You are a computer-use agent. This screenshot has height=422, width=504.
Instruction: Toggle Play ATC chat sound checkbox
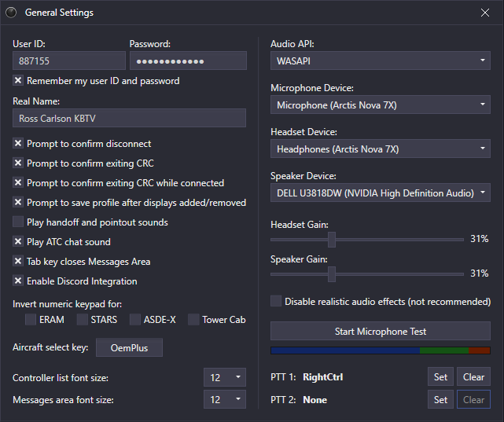click(18, 241)
